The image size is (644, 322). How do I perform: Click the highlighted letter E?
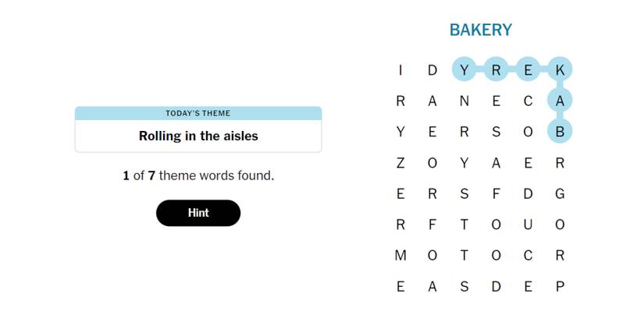(528, 70)
